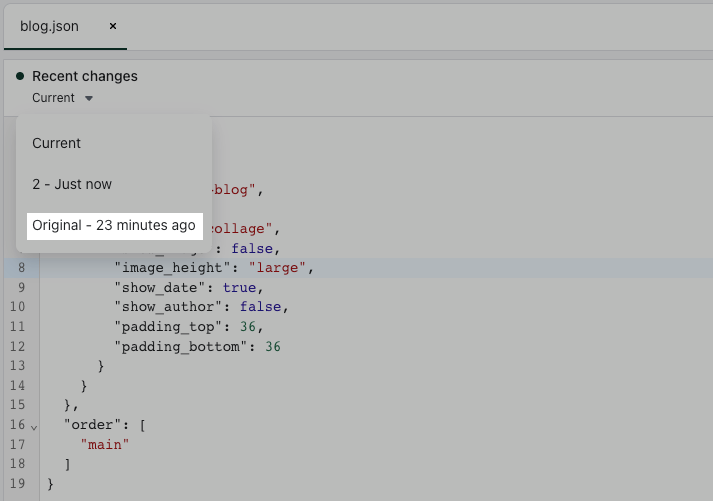Click the "main" string in order array
713x501 pixels.
(x=105, y=444)
